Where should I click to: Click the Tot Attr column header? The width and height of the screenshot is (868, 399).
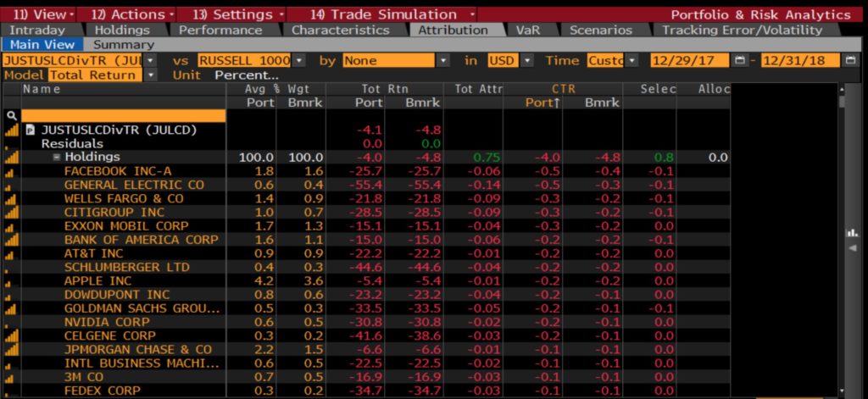[x=478, y=89]
